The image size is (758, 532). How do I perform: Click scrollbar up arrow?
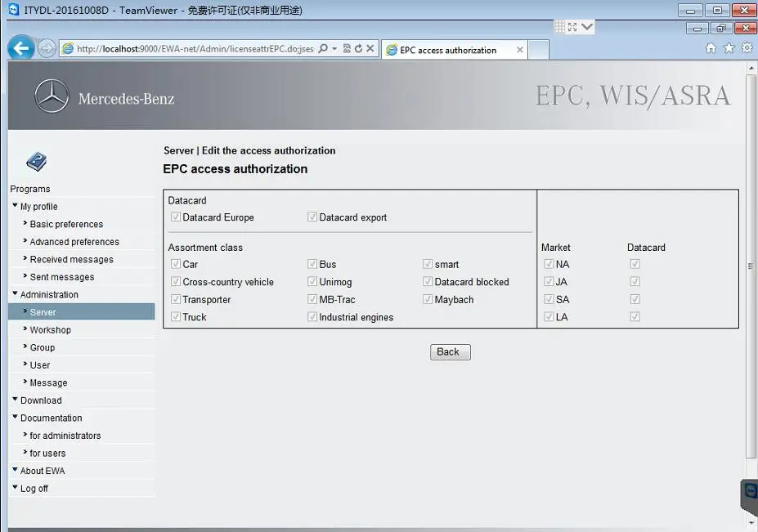[751, 68]
